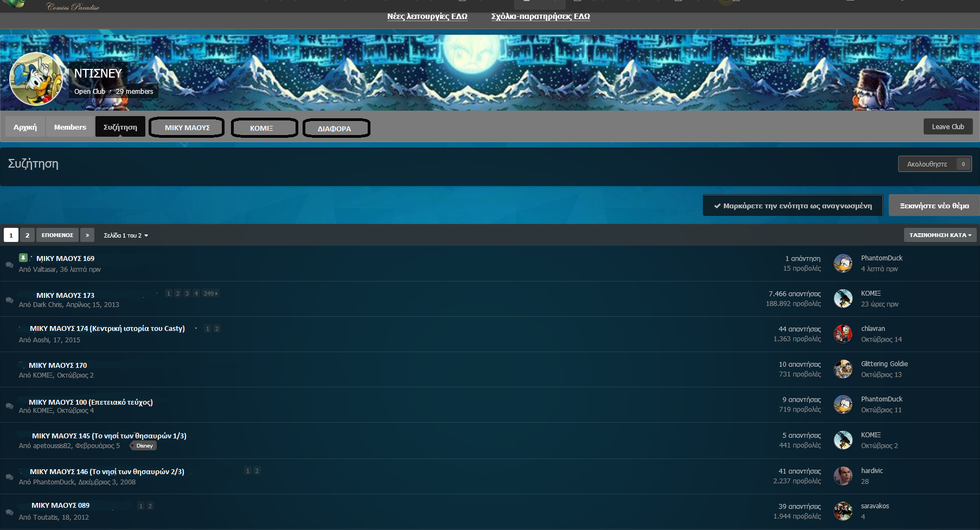Go to page 2 of the topic list
This screenshot has width=980, height=530.
27,235
